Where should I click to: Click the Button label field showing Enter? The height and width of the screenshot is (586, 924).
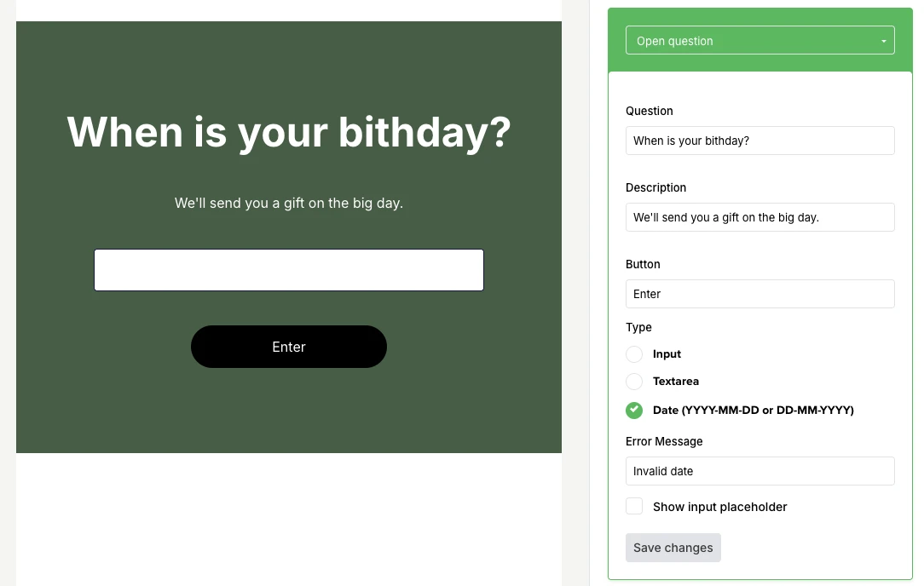click(759, 294)
